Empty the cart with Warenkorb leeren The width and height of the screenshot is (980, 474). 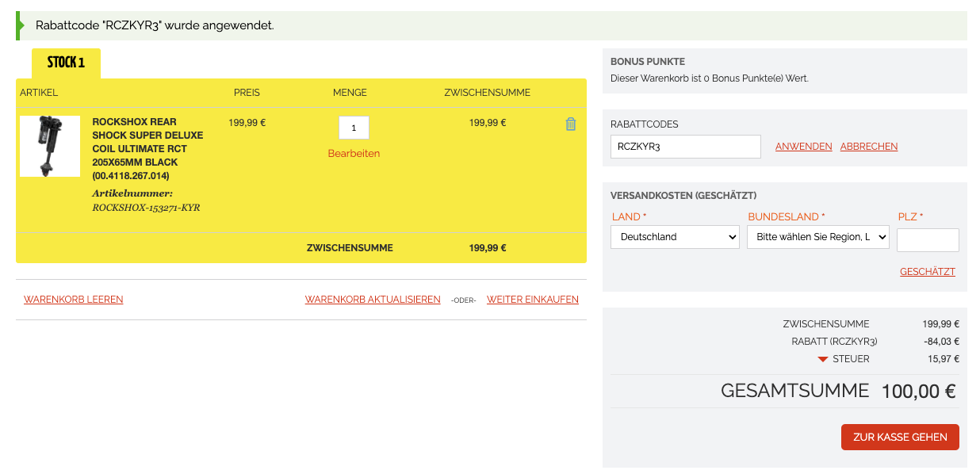74,300
